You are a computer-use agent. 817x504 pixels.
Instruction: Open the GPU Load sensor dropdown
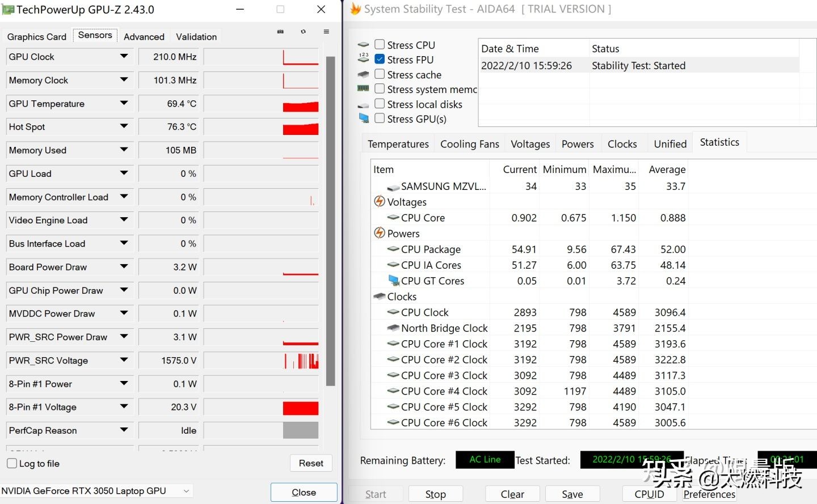124,173
